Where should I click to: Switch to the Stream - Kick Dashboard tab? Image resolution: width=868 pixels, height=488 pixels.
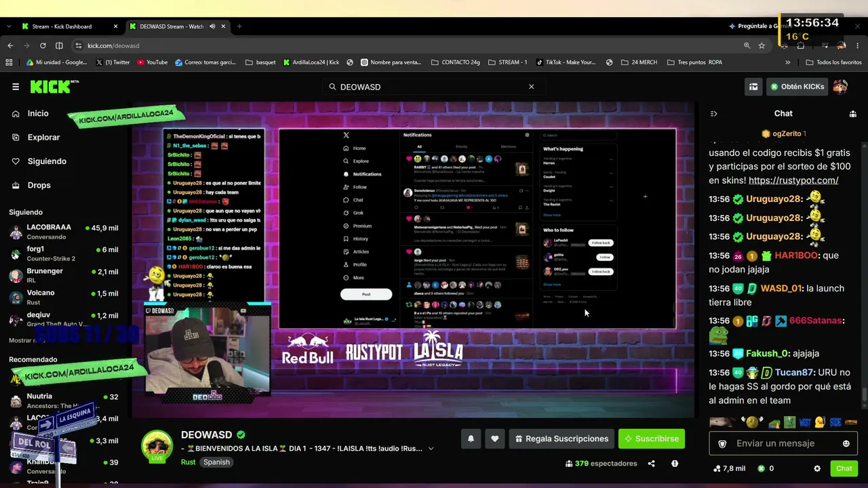(x=71, y=26)
